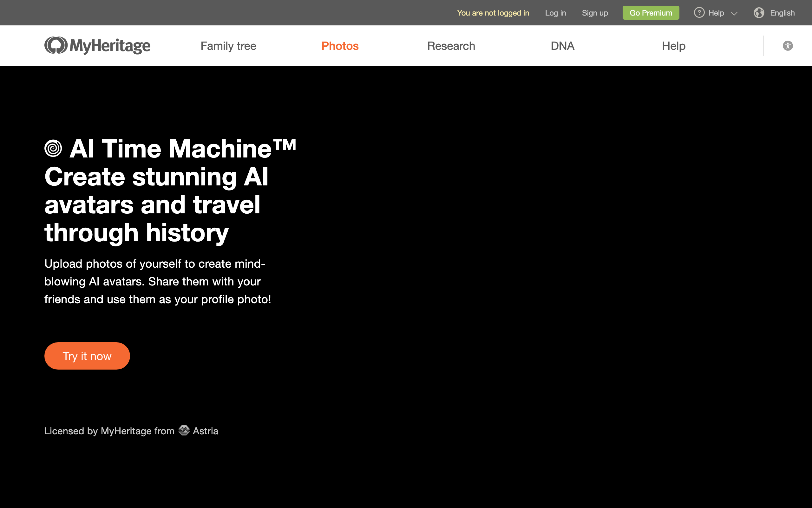
Task: Click the Go Premium button
Action: [651, 13]
